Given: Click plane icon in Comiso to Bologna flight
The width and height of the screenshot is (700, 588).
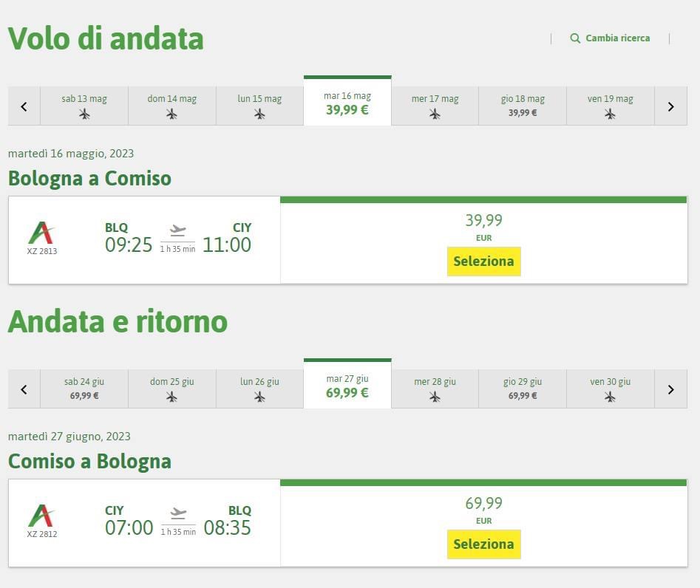Looking at the screenshot, I should click(177, 513).
